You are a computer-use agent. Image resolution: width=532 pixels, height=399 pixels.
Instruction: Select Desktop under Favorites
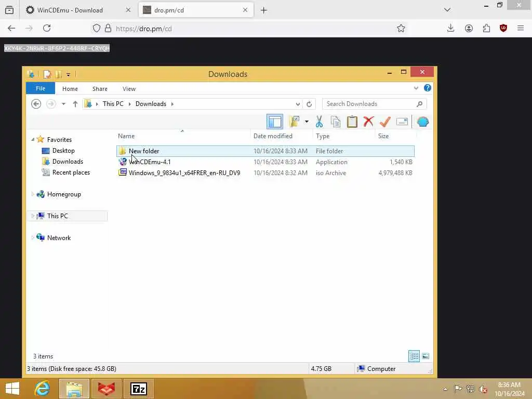63,150
